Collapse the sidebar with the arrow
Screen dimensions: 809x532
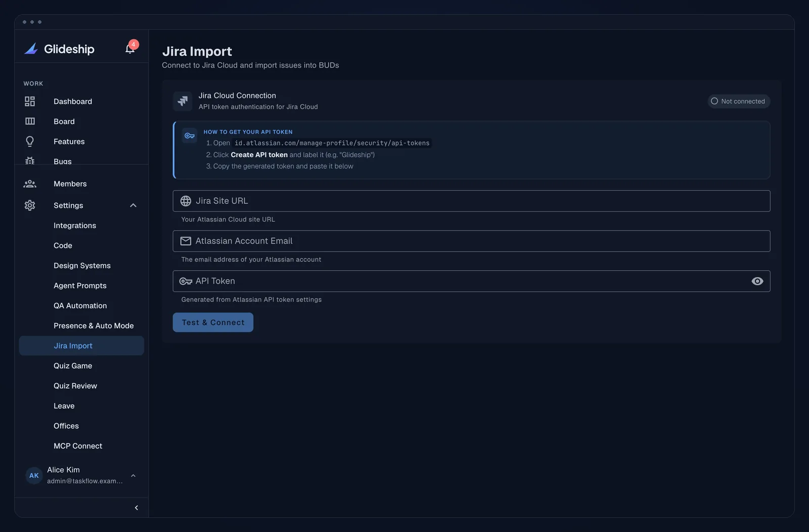coord(136,508)
